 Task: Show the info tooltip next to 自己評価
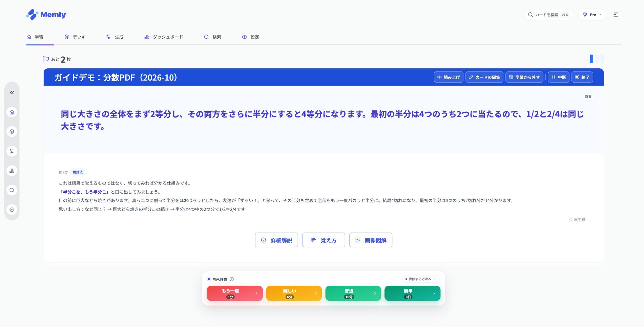click(232, 279)
